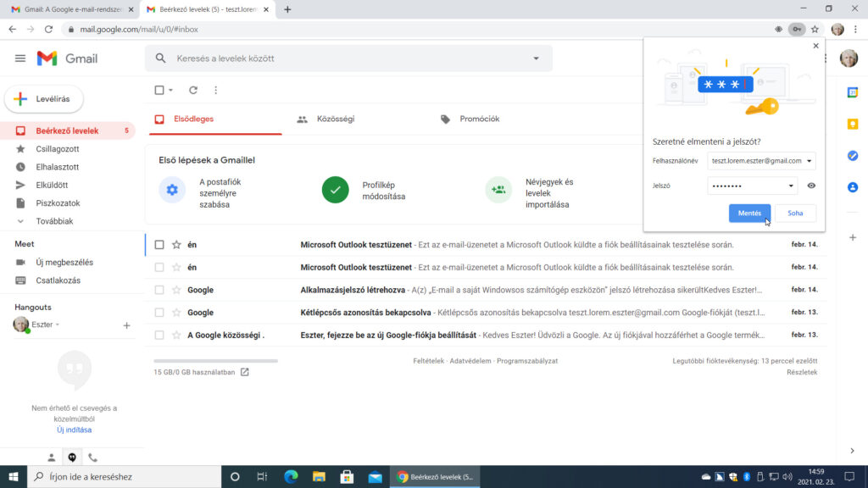
Task: Open the Mail app from the taskbar
Action: click(375, 476)
